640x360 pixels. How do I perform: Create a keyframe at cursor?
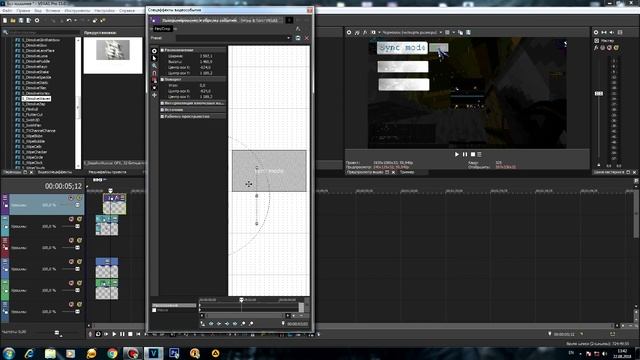(243, 323)
